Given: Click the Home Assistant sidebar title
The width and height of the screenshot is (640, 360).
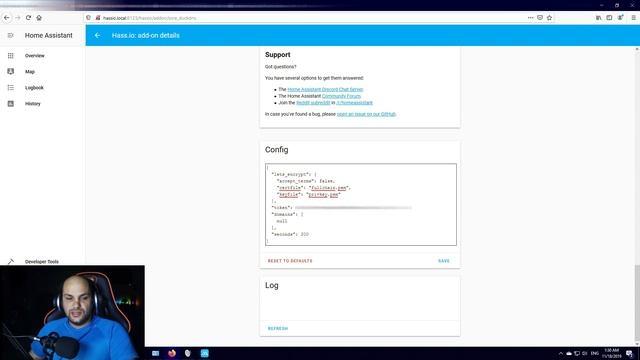Looking at the screenshot, I should (x=49, y=36).
